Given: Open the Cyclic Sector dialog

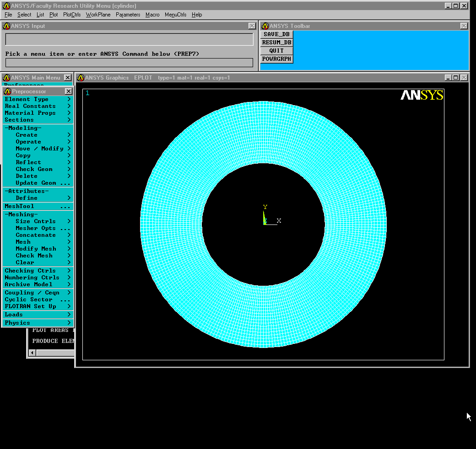Looking at the screenshot, I should (x=38, y=299).
